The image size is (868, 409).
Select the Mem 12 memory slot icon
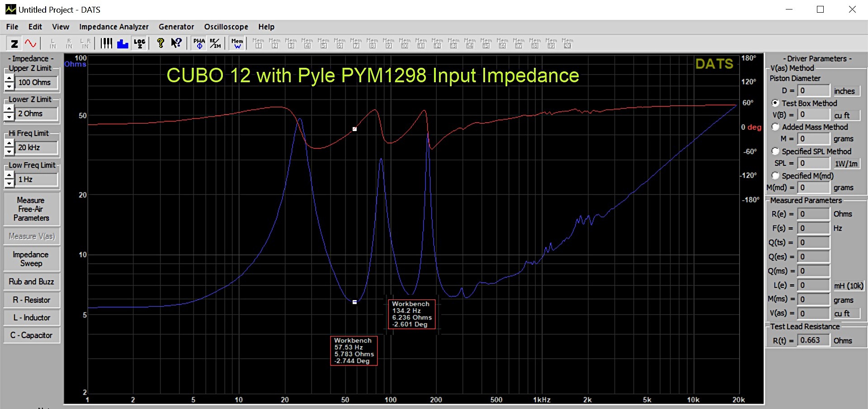(437, 43)
